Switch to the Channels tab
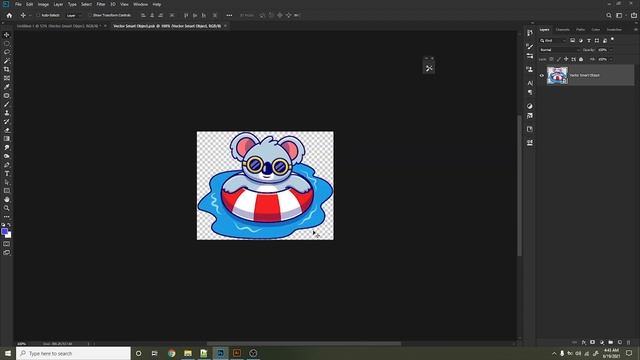 point(562,29)
